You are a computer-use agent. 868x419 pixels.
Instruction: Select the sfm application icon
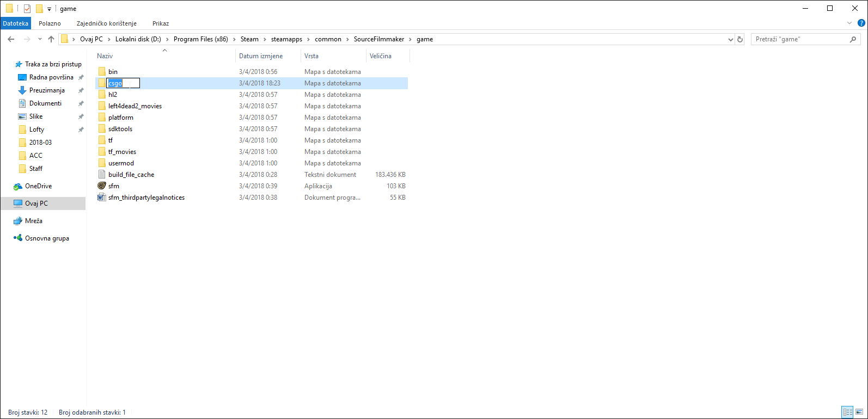point(102,186)
